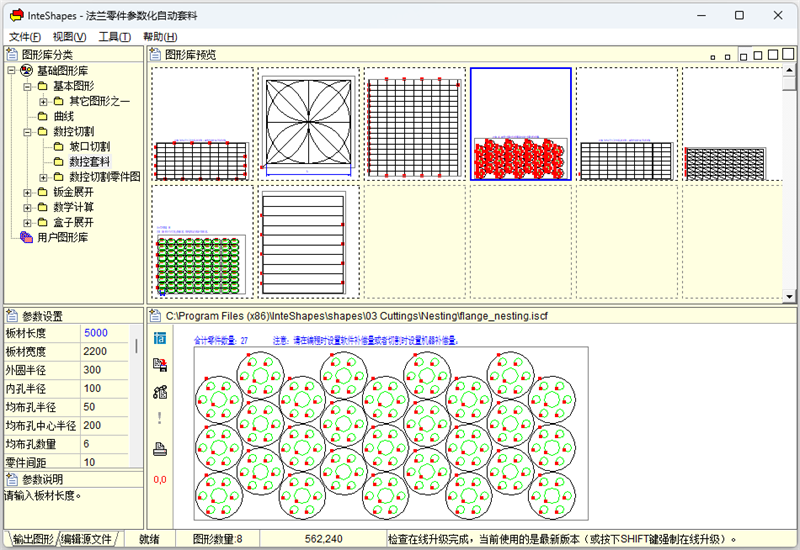Viewport: 800px width, 550px height.
Task: Click the 均布孔半径 value 50
Action: (104, 407)
